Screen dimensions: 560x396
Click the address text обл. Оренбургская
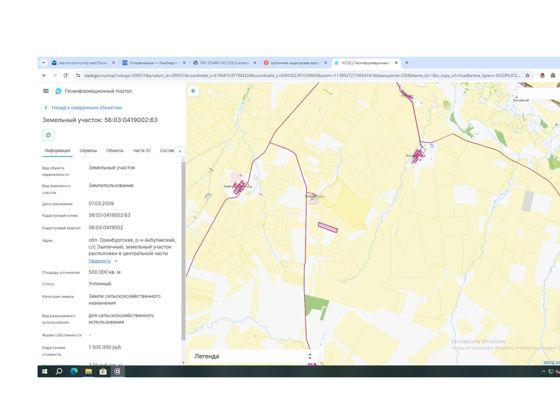[132, 247]
